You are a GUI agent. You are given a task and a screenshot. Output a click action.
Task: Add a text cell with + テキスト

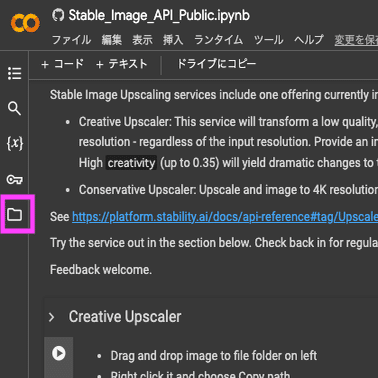(x=121, y=64)
